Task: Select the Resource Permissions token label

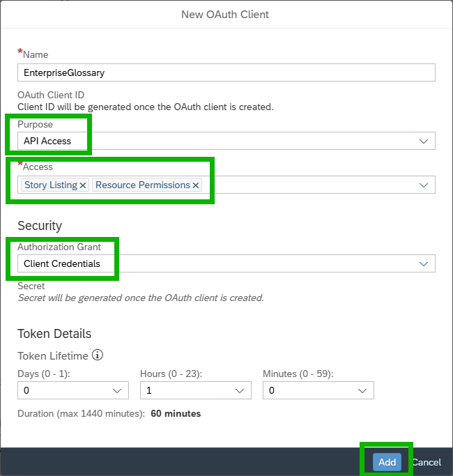Action: click(x=142, y=185)
